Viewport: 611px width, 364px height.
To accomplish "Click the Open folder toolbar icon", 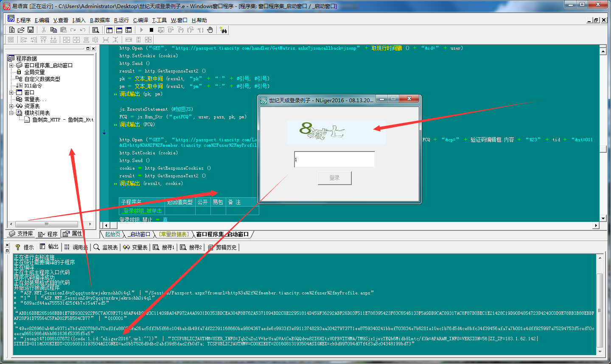I will coord(21,30).
